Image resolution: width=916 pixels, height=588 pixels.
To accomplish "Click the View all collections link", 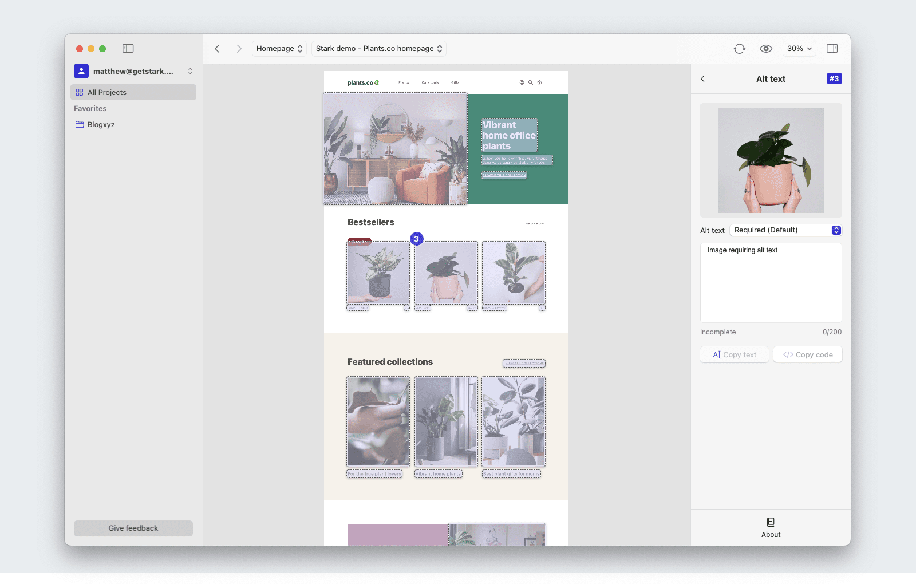I will coord(524,364).
